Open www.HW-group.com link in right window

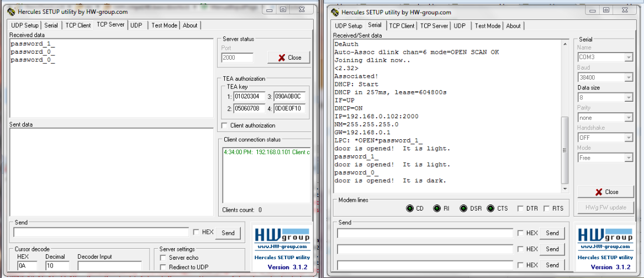(x=605, y=246)
